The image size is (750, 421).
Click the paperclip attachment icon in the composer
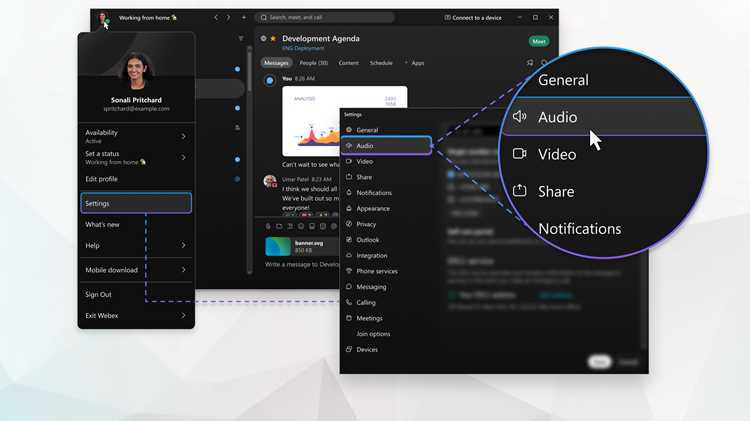click(268, 226)
